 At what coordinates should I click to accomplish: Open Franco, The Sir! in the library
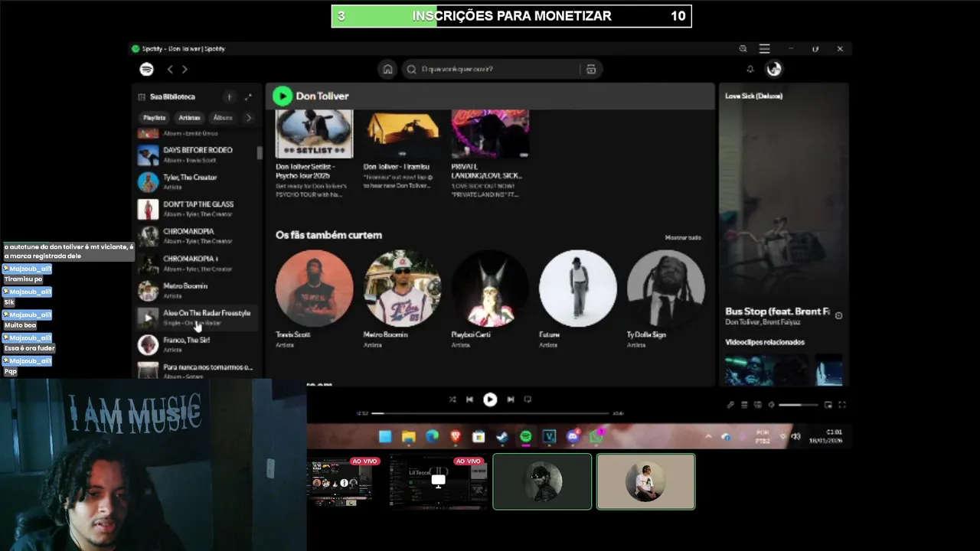(196, 344)
